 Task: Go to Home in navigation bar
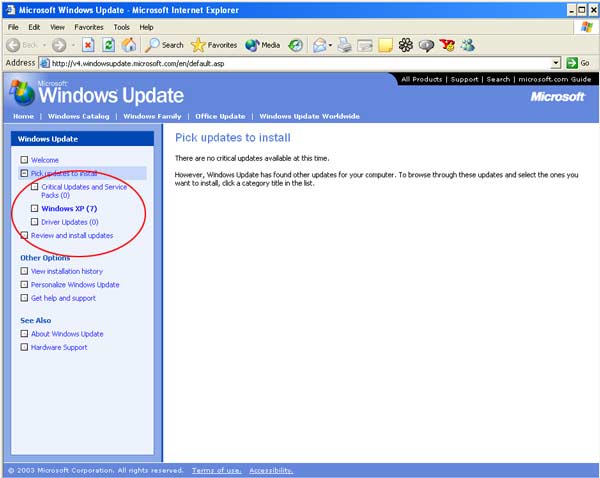[23, 116]
